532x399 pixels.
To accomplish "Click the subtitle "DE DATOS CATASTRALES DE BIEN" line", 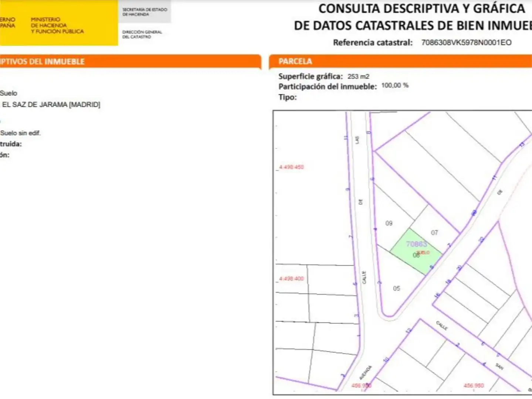I will coord(413,25).
